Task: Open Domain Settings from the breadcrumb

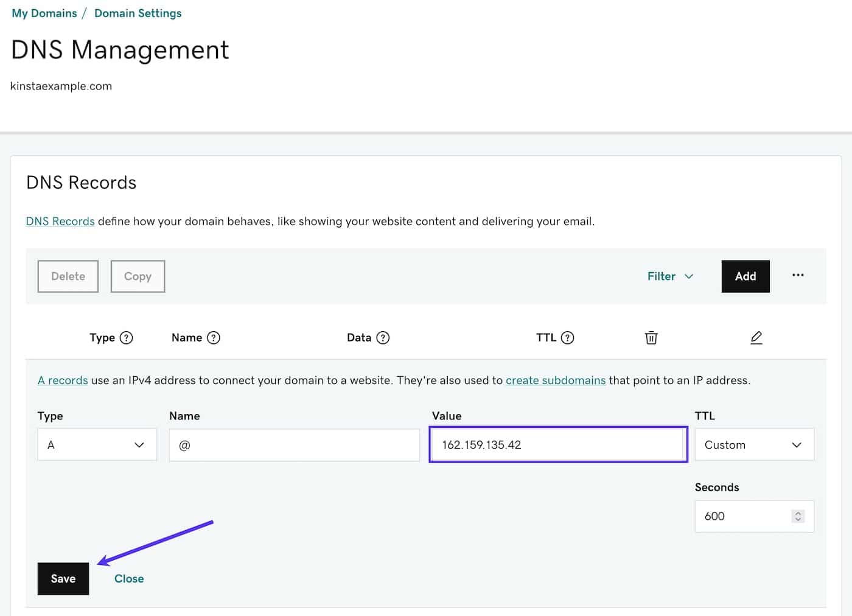Action: click(138, 13)
